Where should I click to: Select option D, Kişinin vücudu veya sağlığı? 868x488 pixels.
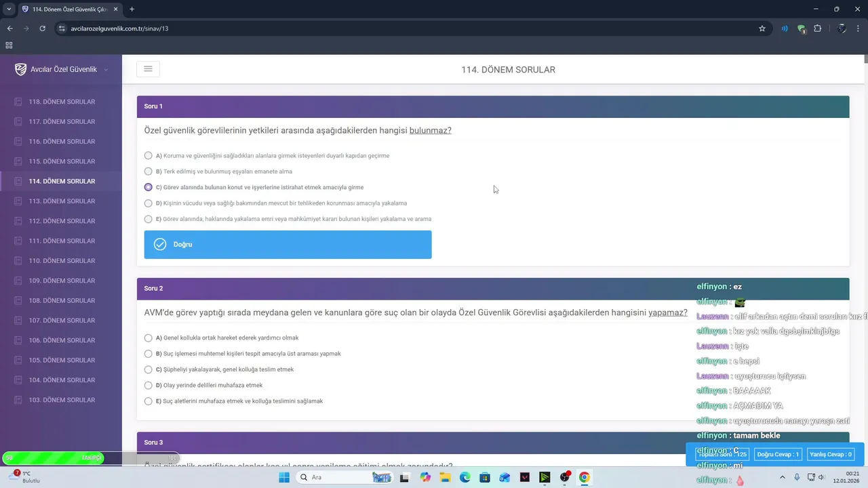(x=149, y=203)
